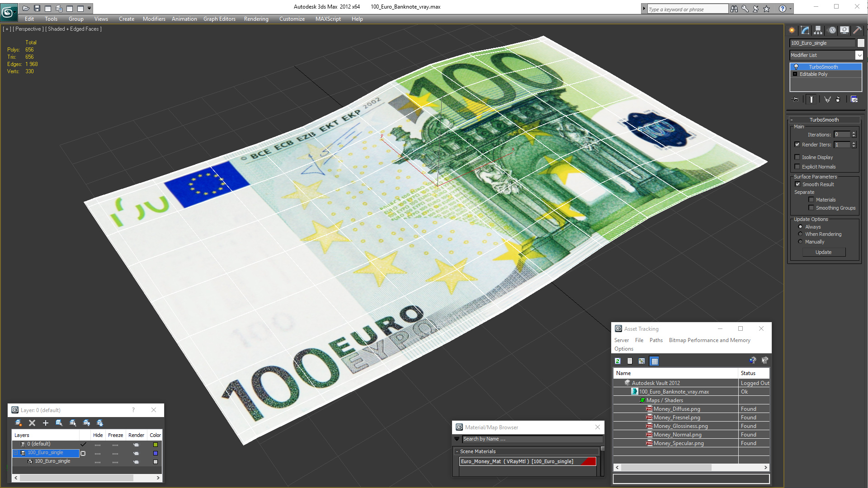Click object color swatch beside object name

pos(861,43)
